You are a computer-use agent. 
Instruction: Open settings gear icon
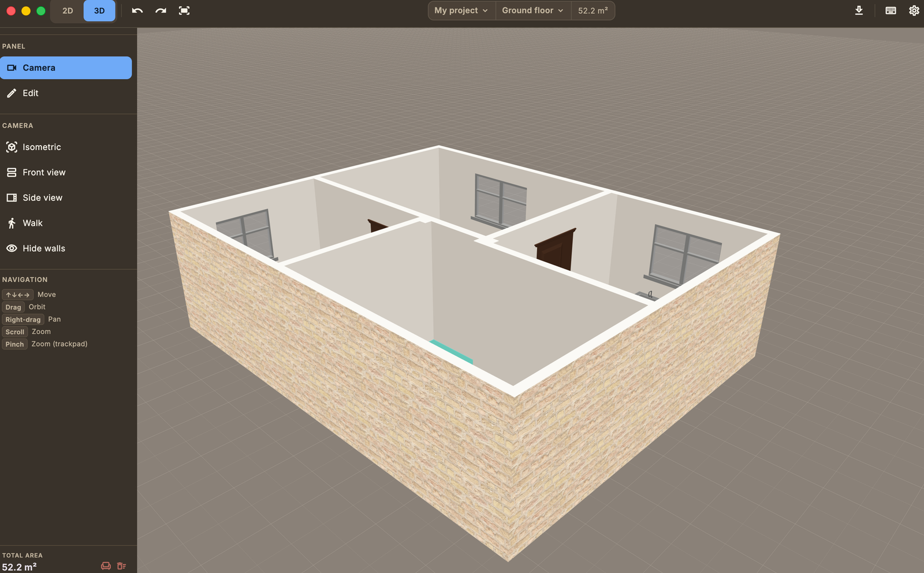tap(914, 10)
